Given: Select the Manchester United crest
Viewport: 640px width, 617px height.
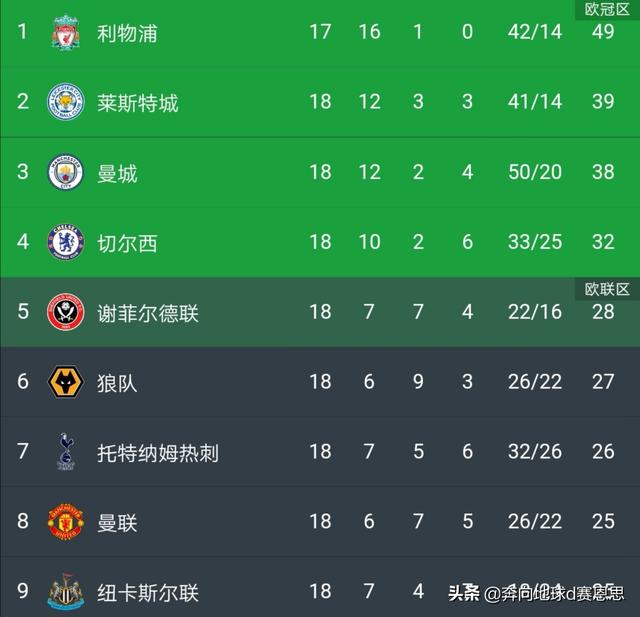Looking at the screenshot, I should pos(65,522).
